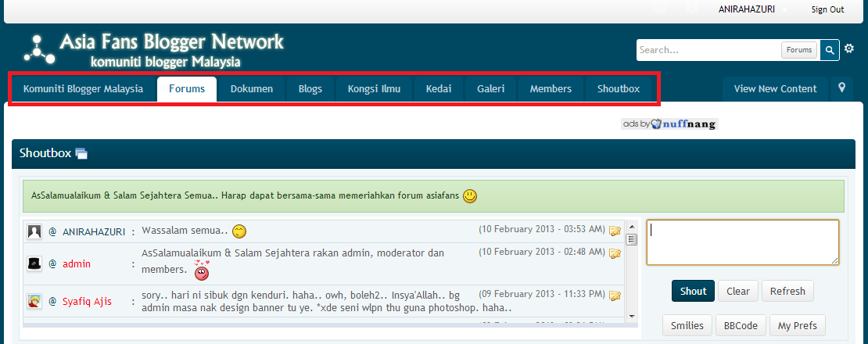The width and height of the screenshot is (868, 344).
Task: Click the BBCode button
Action: point(741,326)
